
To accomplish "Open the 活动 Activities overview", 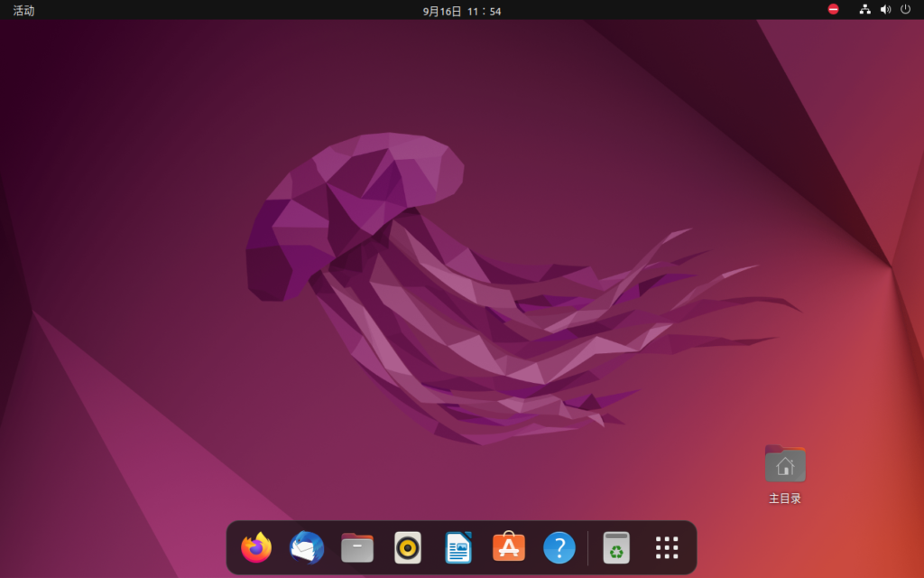I will click(x=23, y=10).
